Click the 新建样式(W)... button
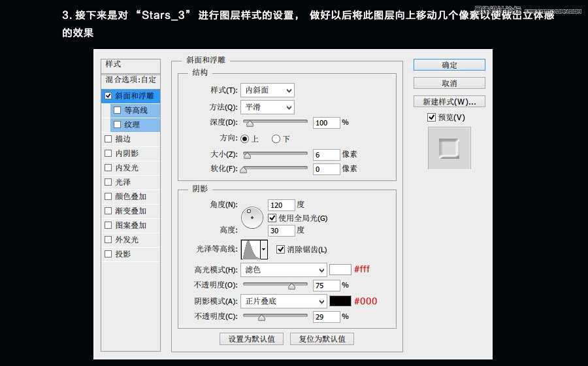588x366 pixels. [449, 101]
